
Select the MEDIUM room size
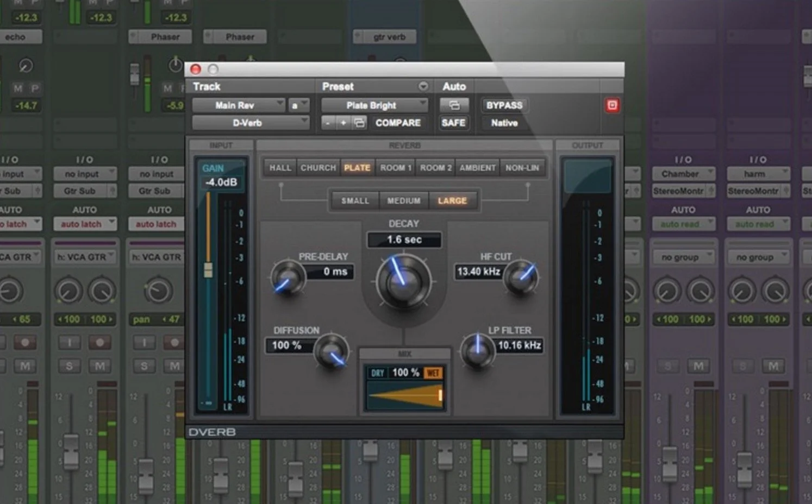coord(403,201)
